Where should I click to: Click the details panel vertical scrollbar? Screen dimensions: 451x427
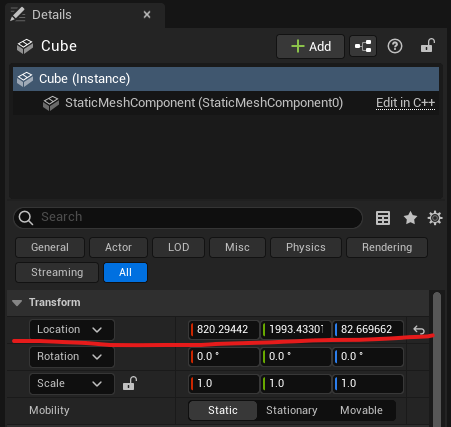tap(437, 358)
